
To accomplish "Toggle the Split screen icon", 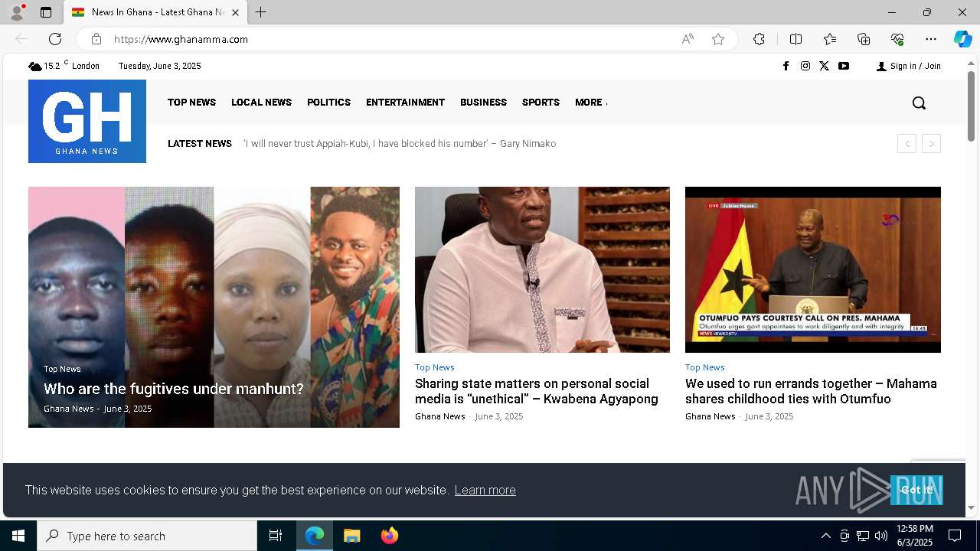I will 795,39.
